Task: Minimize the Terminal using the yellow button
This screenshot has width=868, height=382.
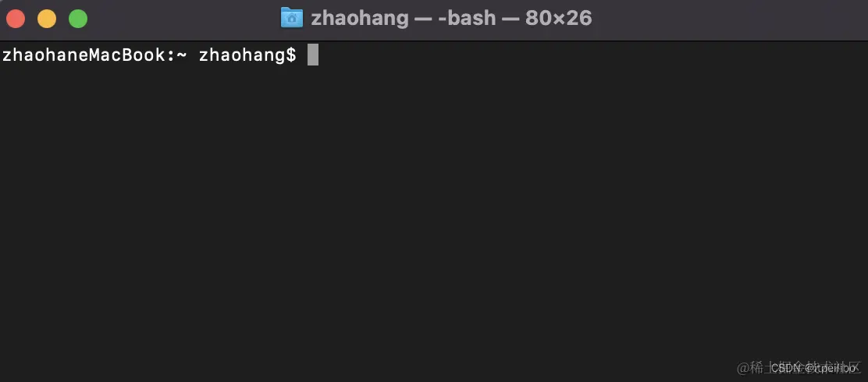Action: (47, 19)
